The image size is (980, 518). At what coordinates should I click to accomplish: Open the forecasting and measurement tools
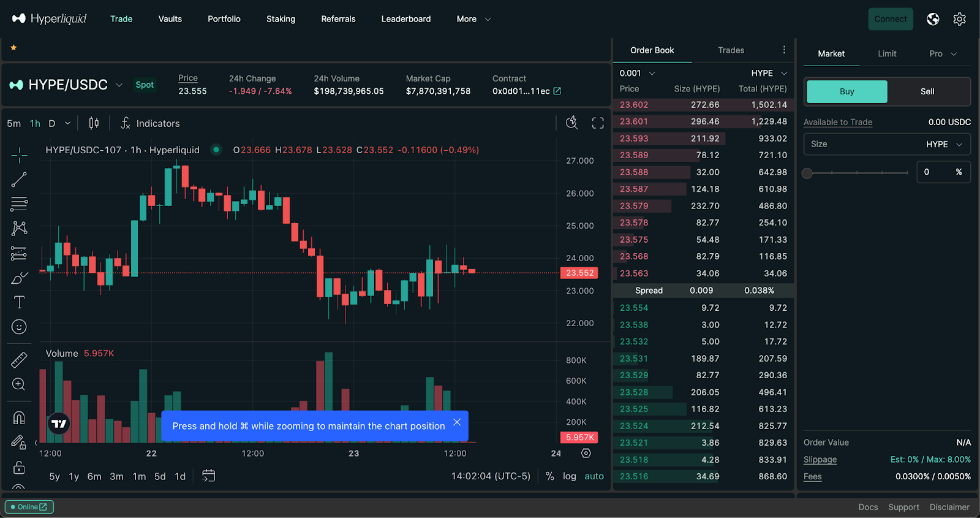19,253
